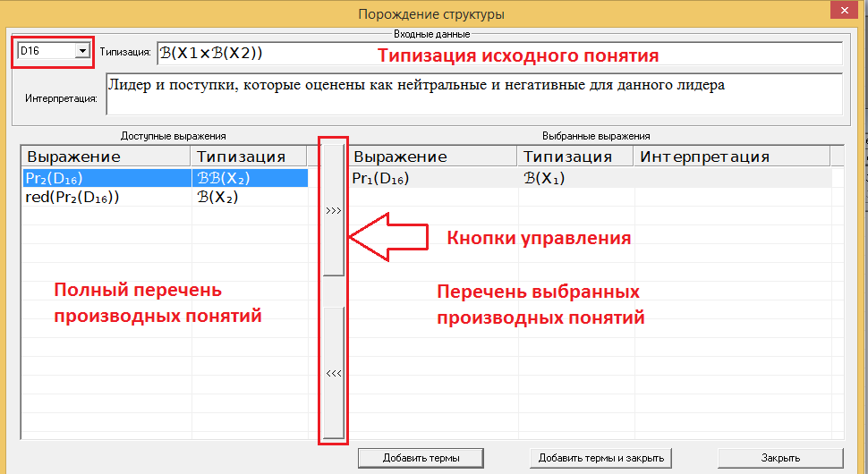Move expression right with the >>> button
868x474 pixels.
pos(334,210)
